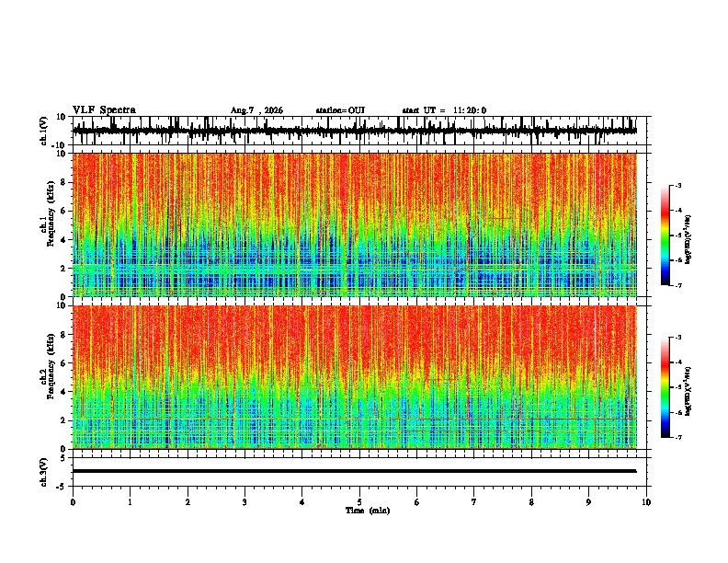Screen dimensions: 728x563
Task: Click the "4" kHz tick of ch.1 spectrogram
Action: point(64,240)
